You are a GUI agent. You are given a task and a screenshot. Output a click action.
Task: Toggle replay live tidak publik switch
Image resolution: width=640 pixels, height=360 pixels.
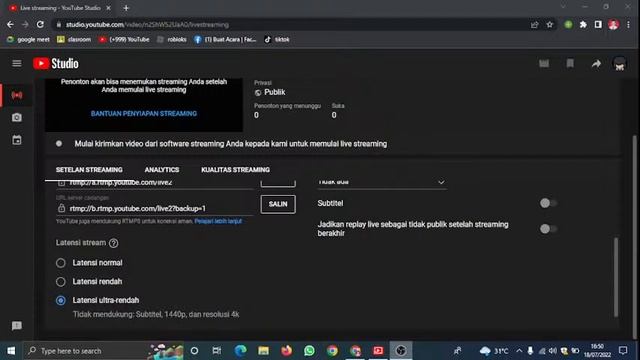548,229
